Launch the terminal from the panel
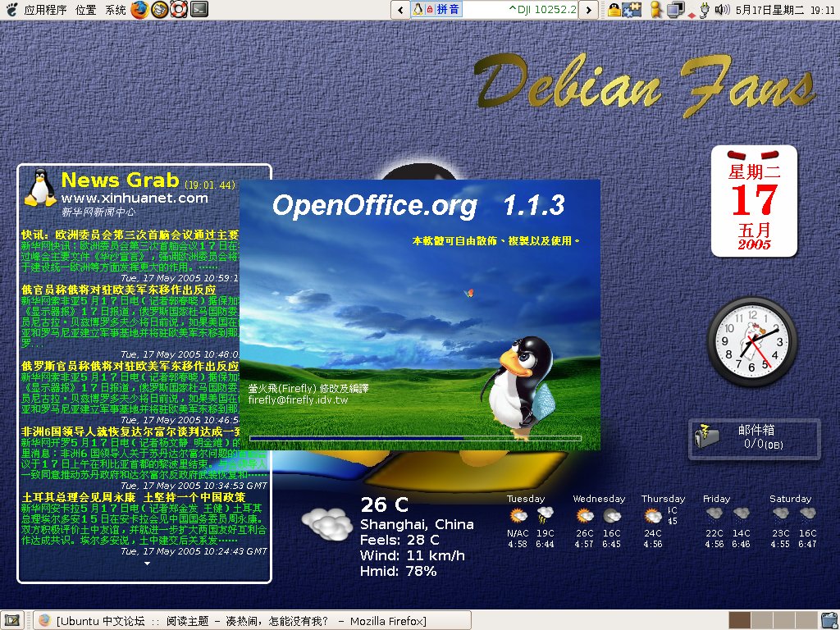This screenshot has width=840, height=630. click(x=199, y=9)
